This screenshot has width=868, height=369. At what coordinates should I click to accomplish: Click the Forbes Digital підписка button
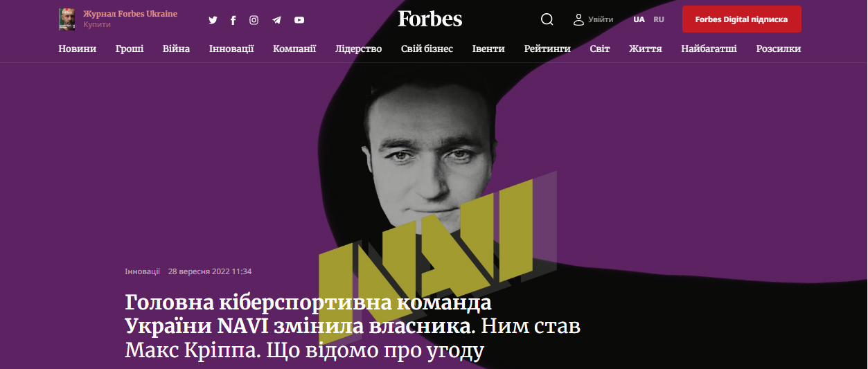coord(742,19)
